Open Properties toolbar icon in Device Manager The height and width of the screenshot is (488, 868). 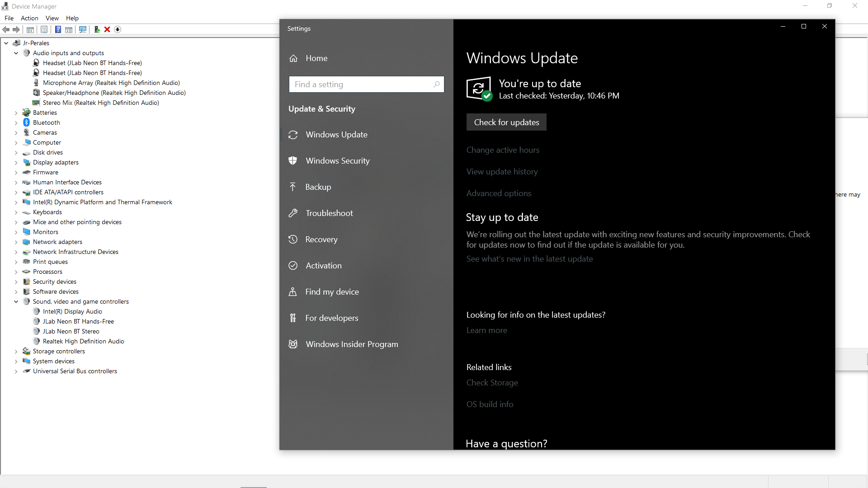pos(44,29)
